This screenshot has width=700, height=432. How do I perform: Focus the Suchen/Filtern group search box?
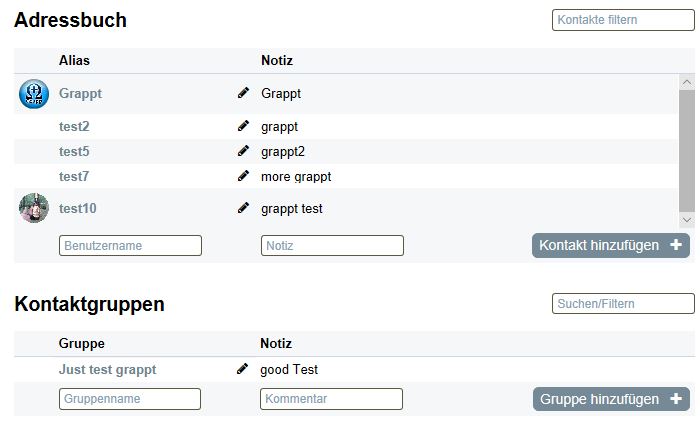[622, 303]
